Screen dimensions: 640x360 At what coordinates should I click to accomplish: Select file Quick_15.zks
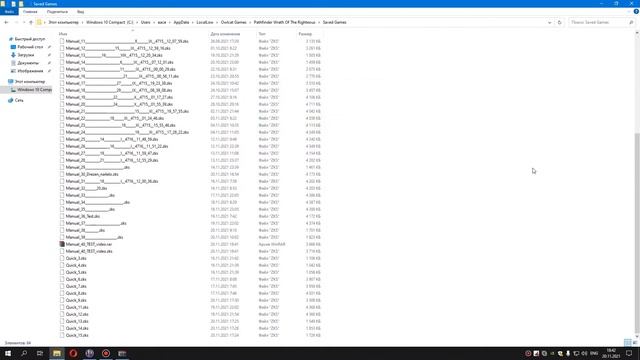[77, 336]
